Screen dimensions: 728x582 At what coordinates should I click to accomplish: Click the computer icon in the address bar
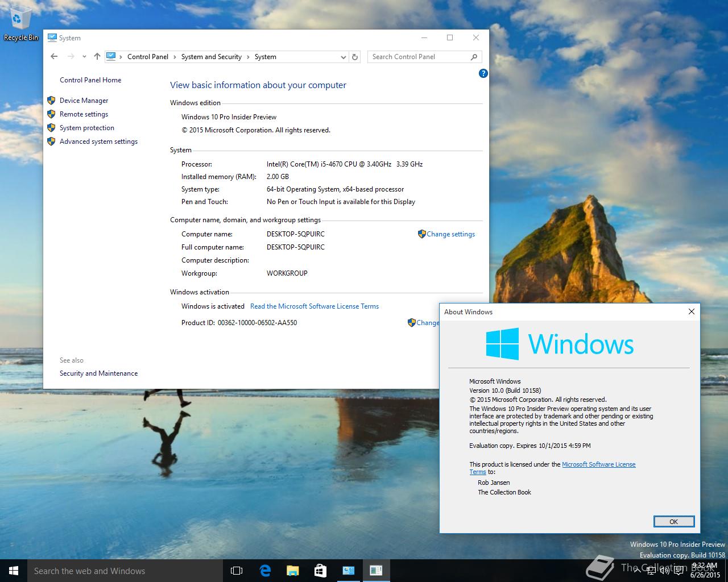tap(111, 56)
